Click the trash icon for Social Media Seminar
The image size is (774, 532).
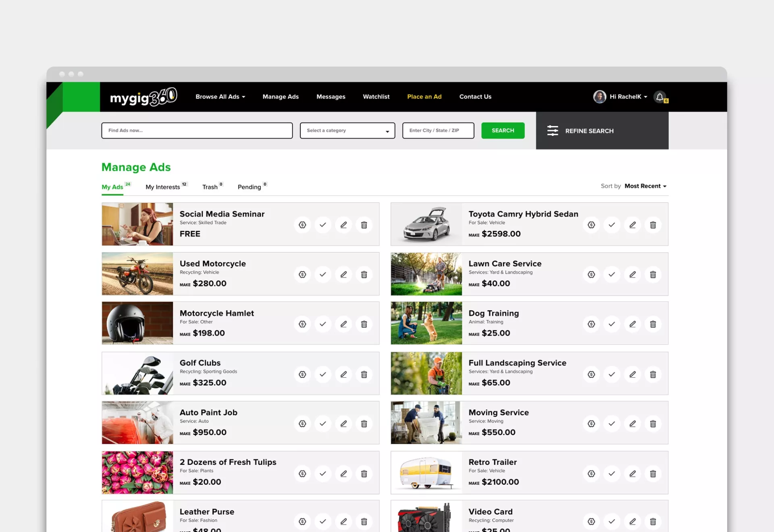(x=364, y=225)
